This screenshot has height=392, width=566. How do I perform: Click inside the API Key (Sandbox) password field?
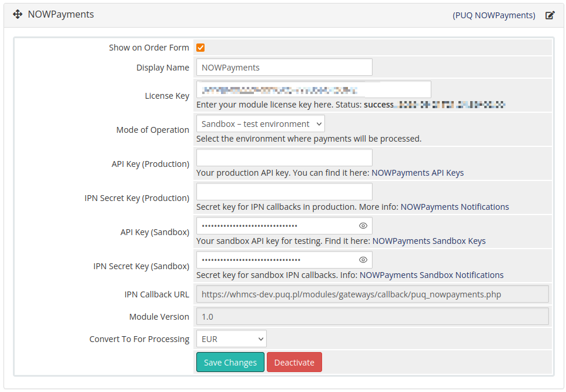(x=276, y=226)
